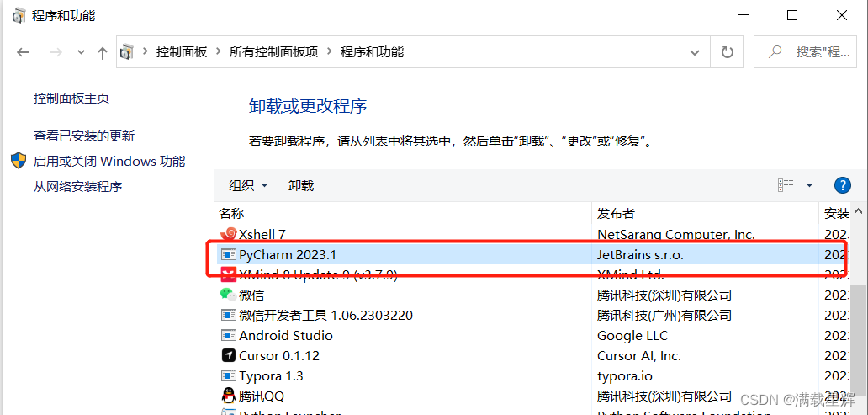Select 腾讯QQ row

click(x=532, y=396)
